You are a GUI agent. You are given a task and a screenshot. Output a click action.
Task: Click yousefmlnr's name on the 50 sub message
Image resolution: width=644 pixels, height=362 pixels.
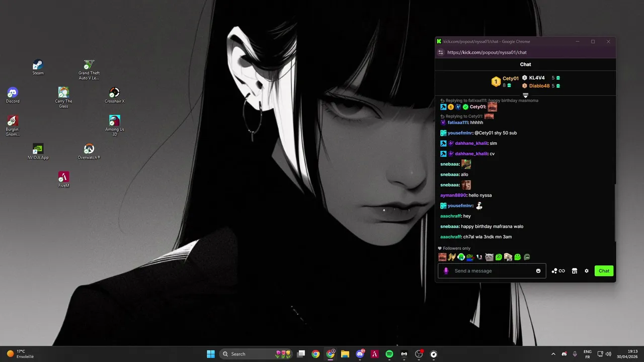click(x=460, y=133)
